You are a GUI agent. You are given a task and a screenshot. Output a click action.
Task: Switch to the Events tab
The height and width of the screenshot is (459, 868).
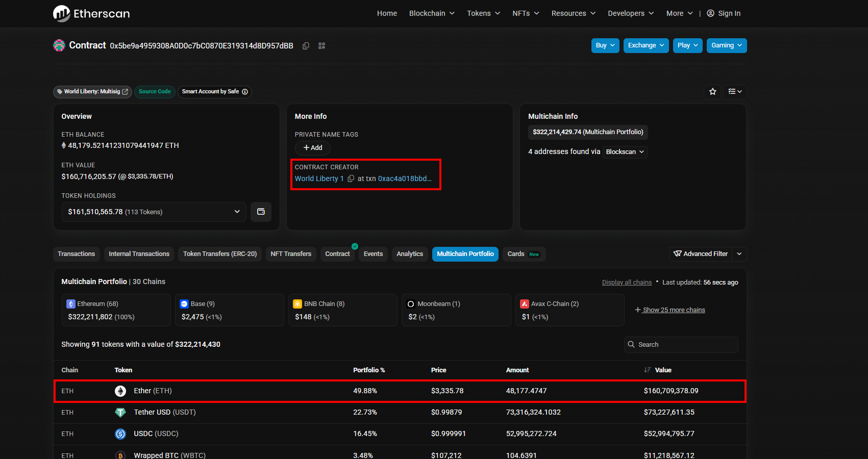point(373,254)
